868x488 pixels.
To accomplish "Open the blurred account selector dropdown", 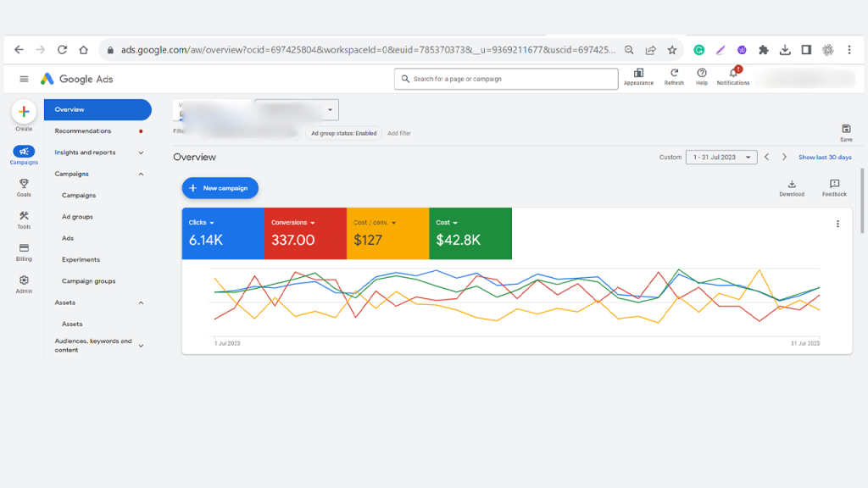I will (297, 109).
